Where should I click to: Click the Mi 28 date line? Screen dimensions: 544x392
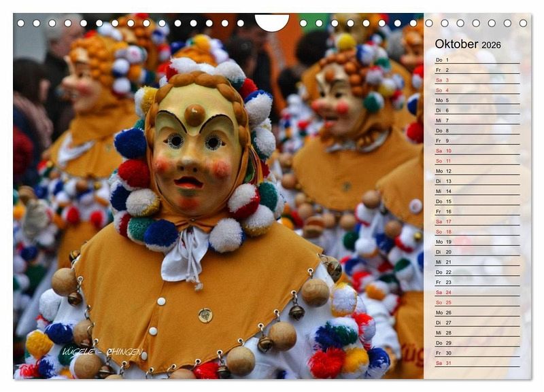pos(476,332)
